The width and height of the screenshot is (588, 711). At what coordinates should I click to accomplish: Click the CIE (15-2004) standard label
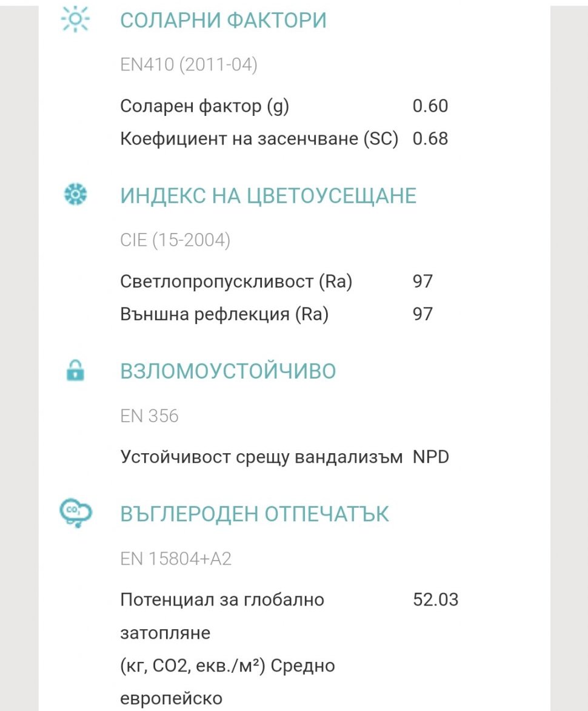pos(175,240)
